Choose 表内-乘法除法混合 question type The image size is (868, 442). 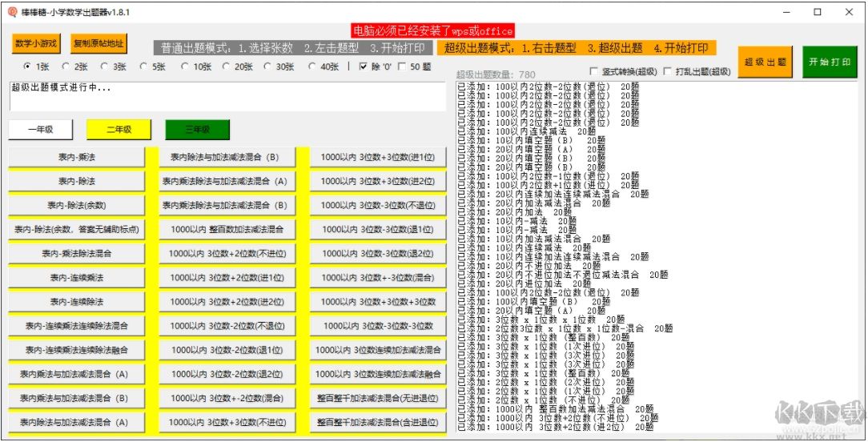click(77, 254)
